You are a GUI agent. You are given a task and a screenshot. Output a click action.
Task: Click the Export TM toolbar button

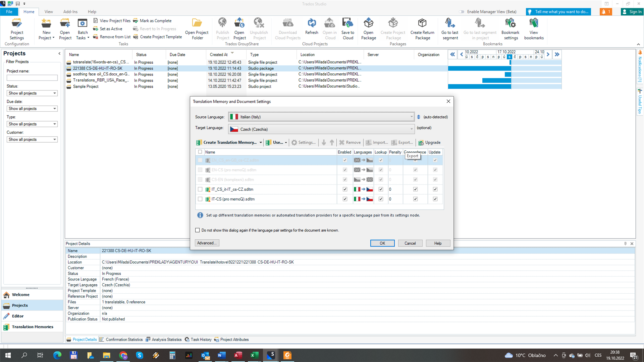tap(402, 142)
